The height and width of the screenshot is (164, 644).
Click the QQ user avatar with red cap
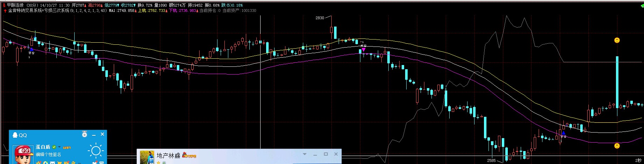tap(23, 155)
